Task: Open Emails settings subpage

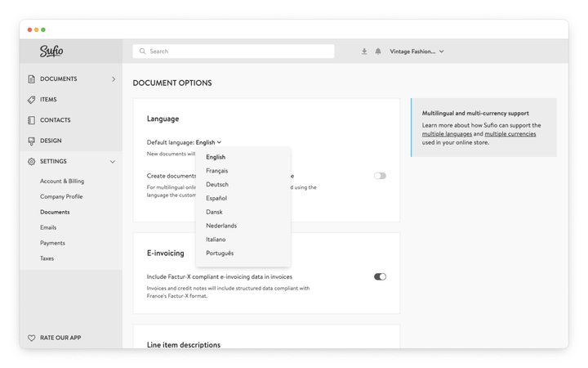Action: pyautogui.click(x=48, y=227)
